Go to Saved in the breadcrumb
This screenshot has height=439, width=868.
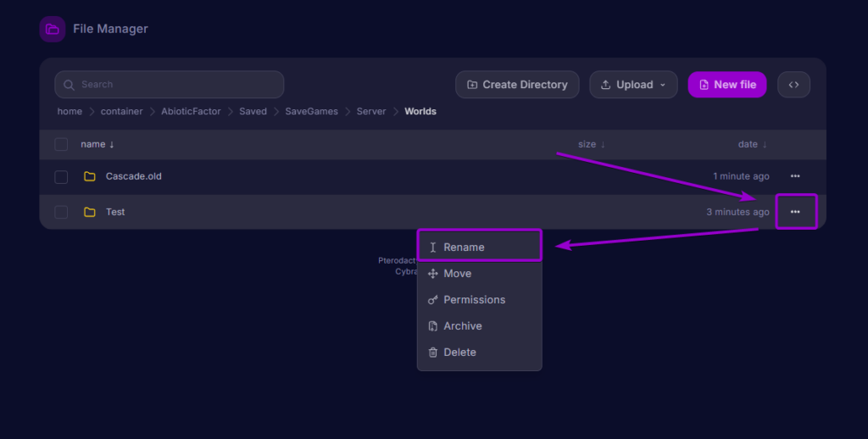pos(253,111)
